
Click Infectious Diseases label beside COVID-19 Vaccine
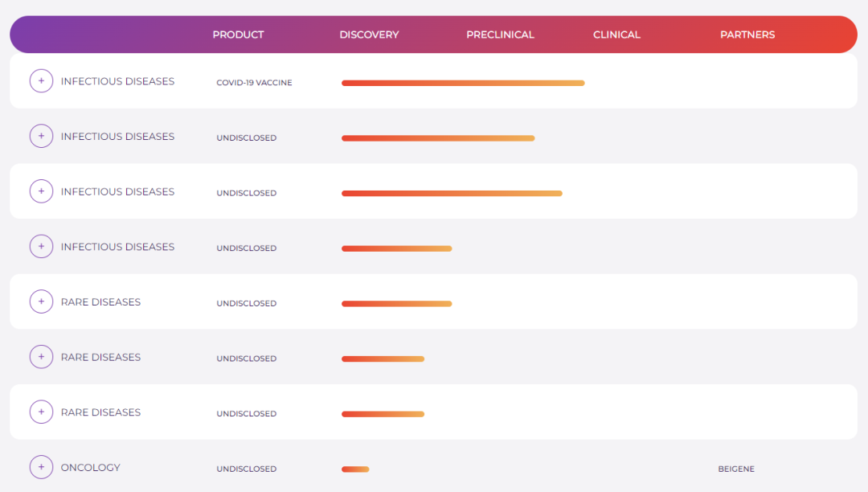tap(117, 81)
